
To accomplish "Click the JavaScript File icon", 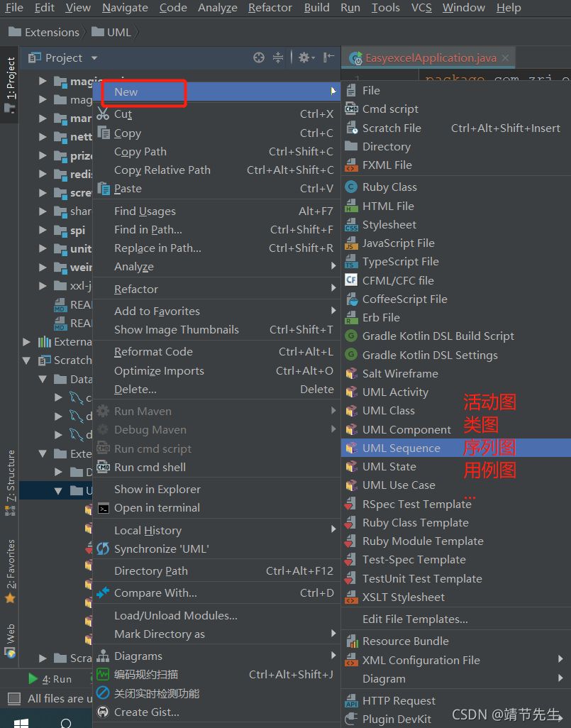I will (x=351, y=243).
